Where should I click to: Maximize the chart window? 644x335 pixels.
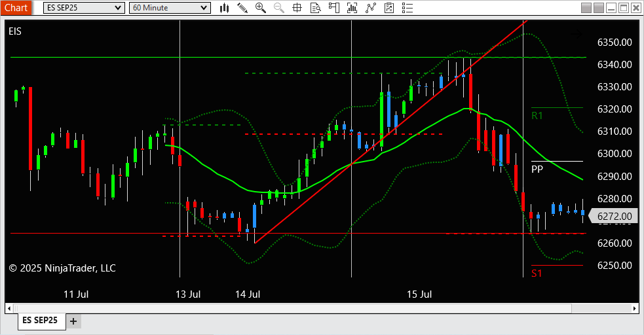click(x=624, y=8)
